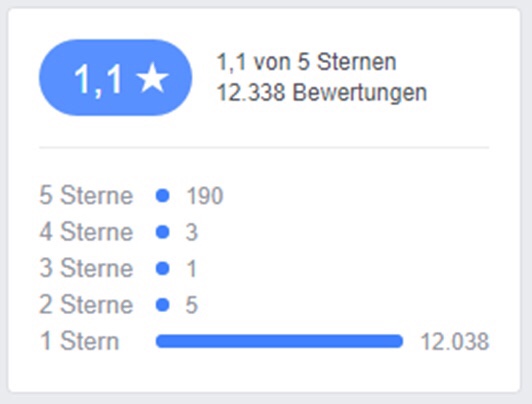Select the 4 Sterne rating row

tap(264, 232)
